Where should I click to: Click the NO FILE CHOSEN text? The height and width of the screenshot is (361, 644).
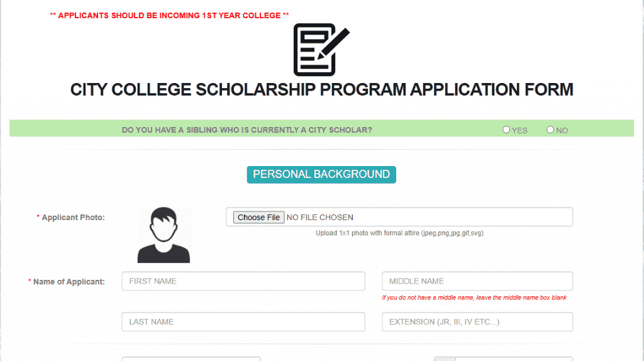point(319,218)
